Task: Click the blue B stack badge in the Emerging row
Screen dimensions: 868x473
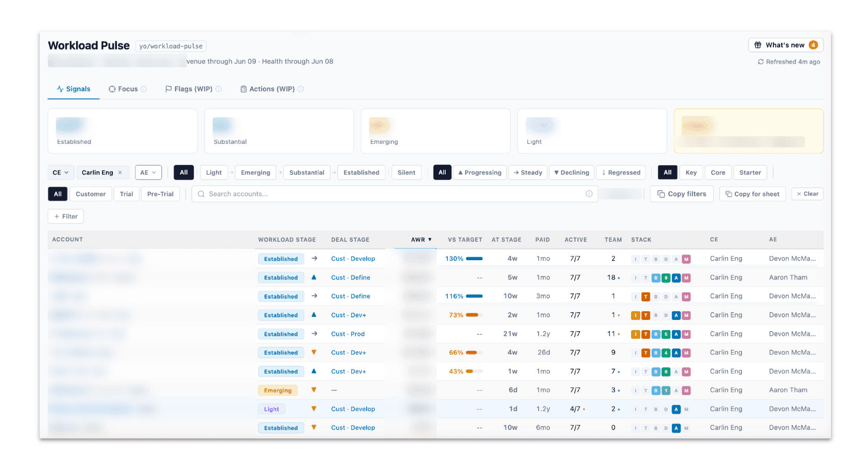Action: pyautogui.click(x=656, y=390)
